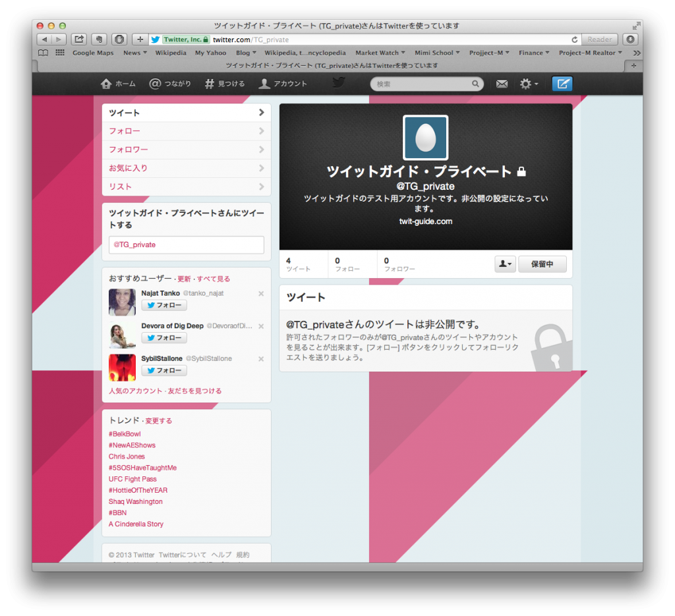Image resolution: width=675 pixels, height=616 pixels.
Task: Open the UFC Fight Pass trend
Action: coord(132,479)
